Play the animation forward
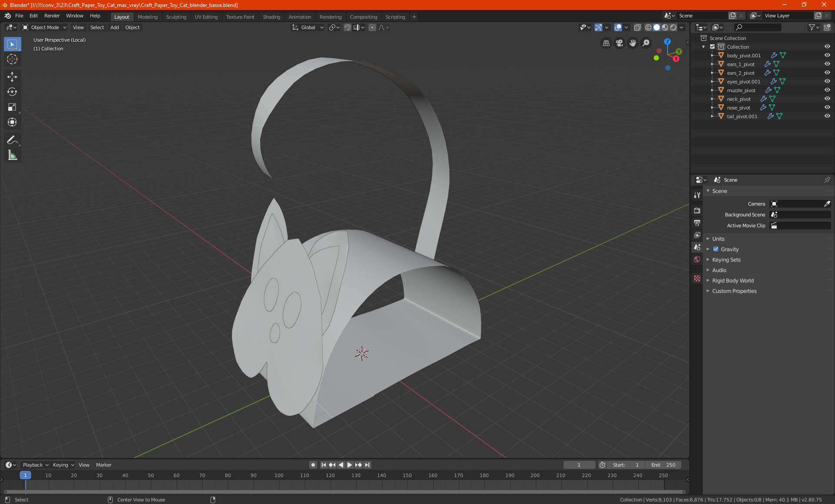The height and width of the screenshot is (504, 835). (x=350, y=465)
